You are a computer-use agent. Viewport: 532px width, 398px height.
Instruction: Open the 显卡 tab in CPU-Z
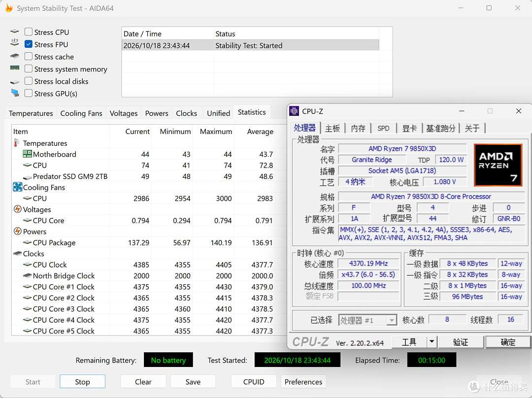pyautogui.click(x=409, y=128)
